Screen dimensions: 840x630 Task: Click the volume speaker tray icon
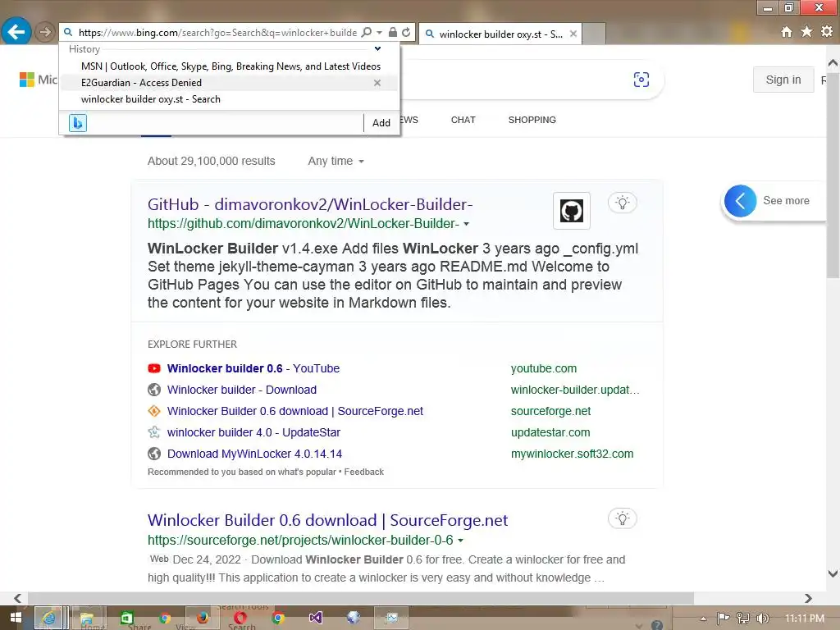pyautogui.click(x=763, y=619)
